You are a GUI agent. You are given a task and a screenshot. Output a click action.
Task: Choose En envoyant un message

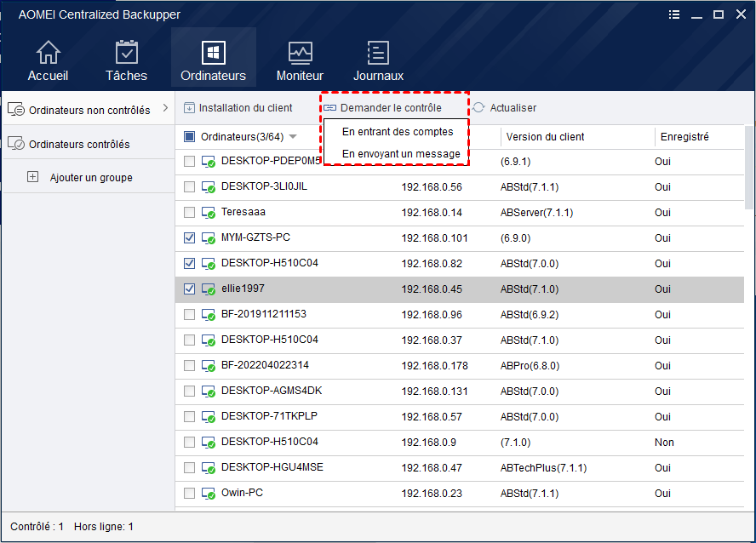pyautogui.click(x=401, y=154)
